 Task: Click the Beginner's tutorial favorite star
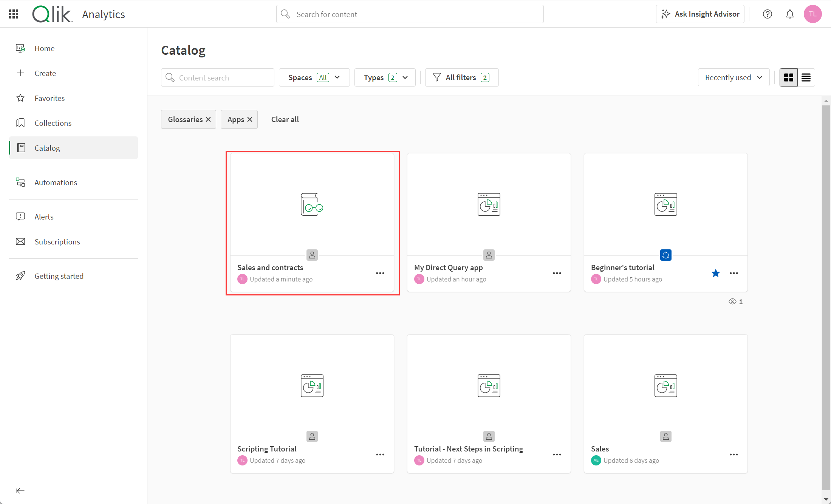point(716,272)
